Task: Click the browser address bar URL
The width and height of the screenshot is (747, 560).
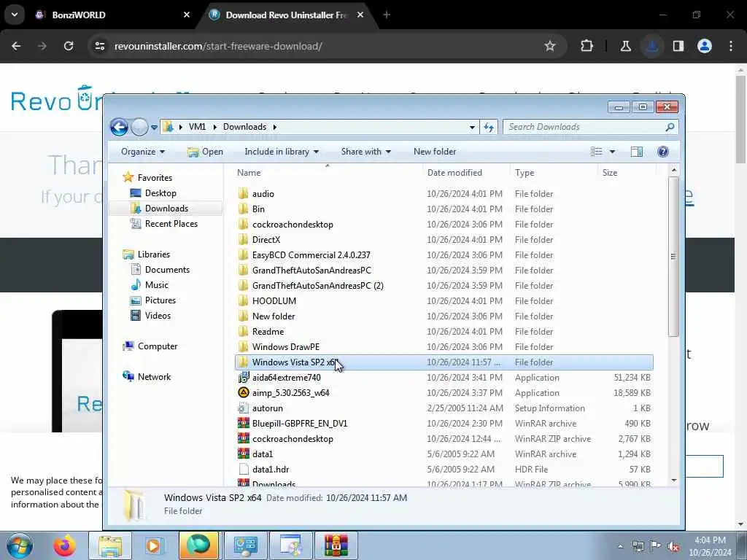Action: [x=217, y=46]
